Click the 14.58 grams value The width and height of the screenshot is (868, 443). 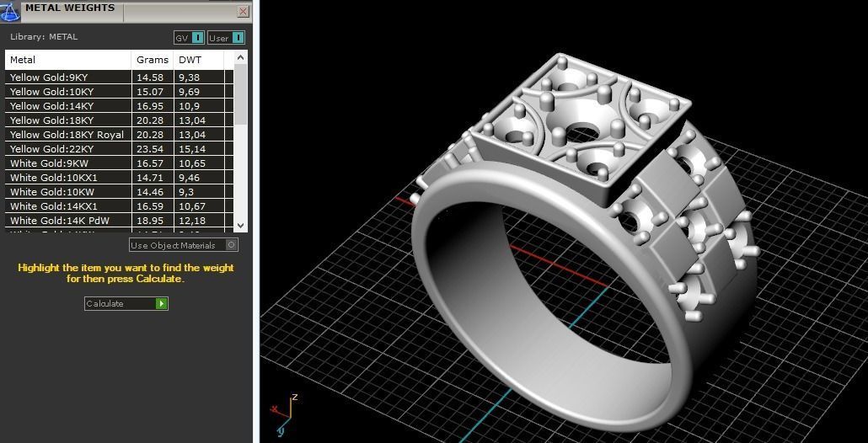pyautogui.click(x=149, y=77)
